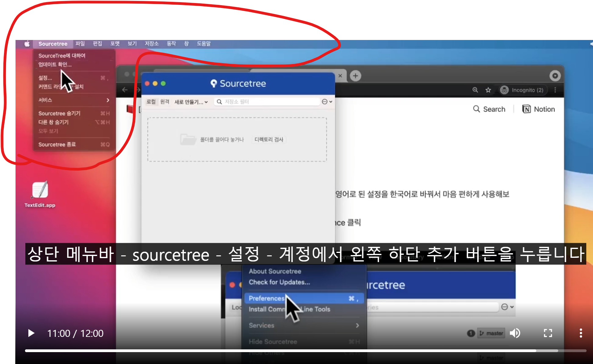The image size is (593, 364).
Task: Choose 다른 창 숨기기 menu entry
Action: tap(74, 122)
